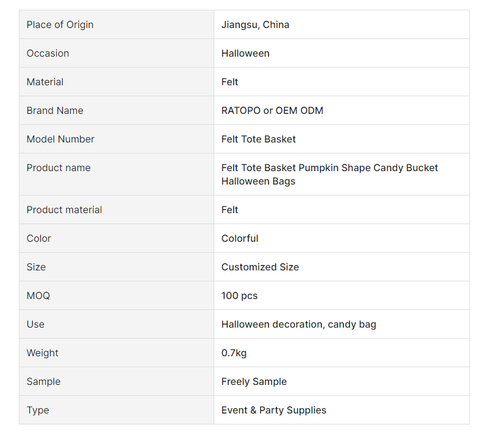Click the Halloween decoration, candy bag value

[x=298, y=325]
